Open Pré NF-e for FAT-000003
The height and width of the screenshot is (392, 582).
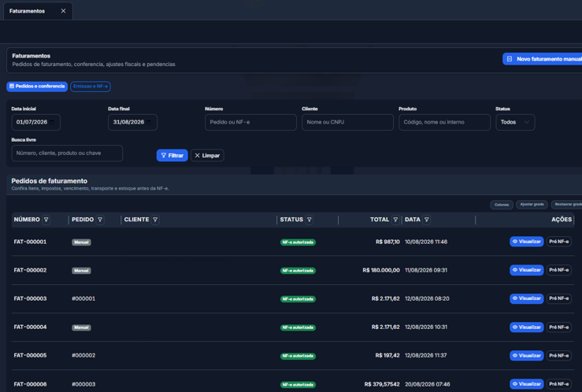(558, 298)
